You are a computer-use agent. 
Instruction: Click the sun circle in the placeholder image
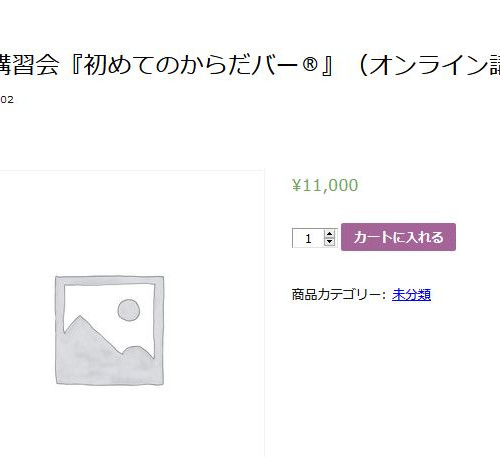[129, 310]
